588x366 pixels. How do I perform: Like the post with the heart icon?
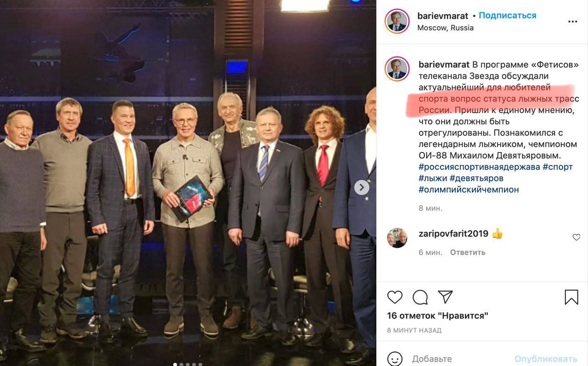pyautogui.click(x=395, y=297)
